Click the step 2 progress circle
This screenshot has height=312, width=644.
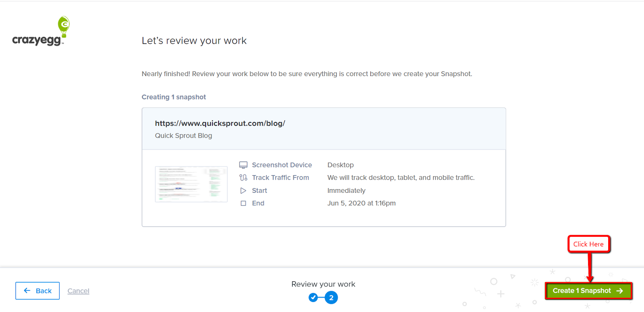coord(331,298)
